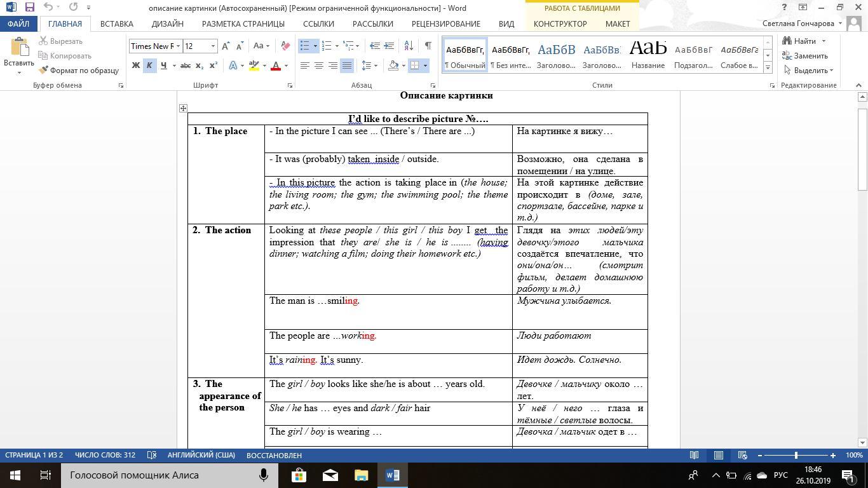Increase indent of the paragraph
868x488 pixels.
pos(389,46)
